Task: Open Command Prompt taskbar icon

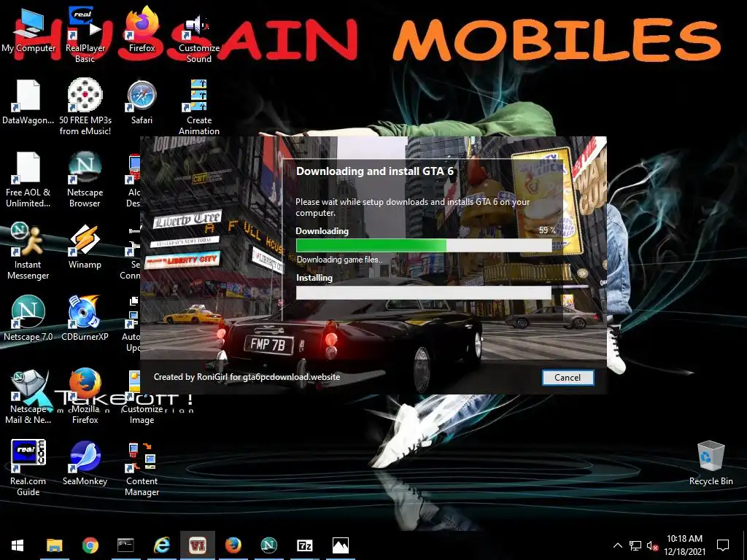Action: tap(125, 545)
